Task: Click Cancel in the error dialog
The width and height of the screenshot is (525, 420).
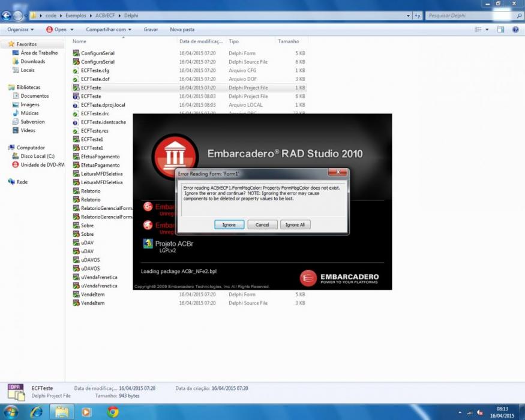Action: coord(262,225)
